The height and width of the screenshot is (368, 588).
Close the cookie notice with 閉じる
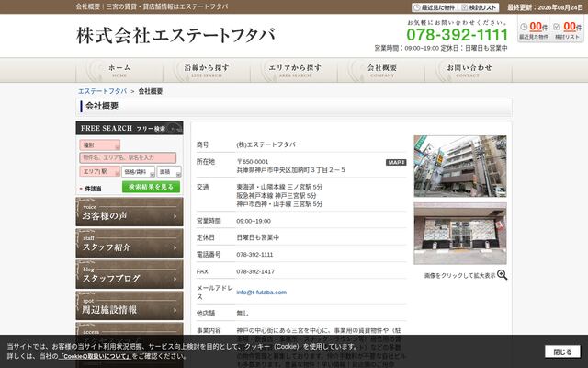(x=562, y=351)
